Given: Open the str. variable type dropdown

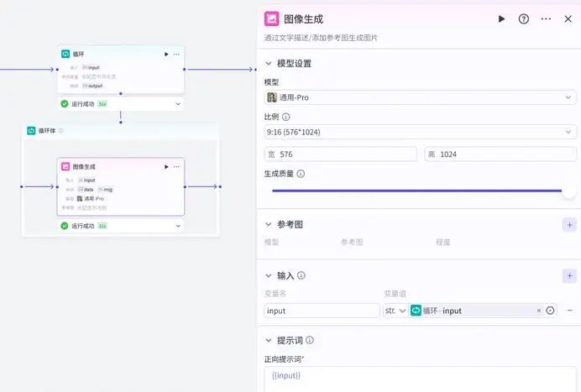Looking at the screenshot, I should pos(395,311).
